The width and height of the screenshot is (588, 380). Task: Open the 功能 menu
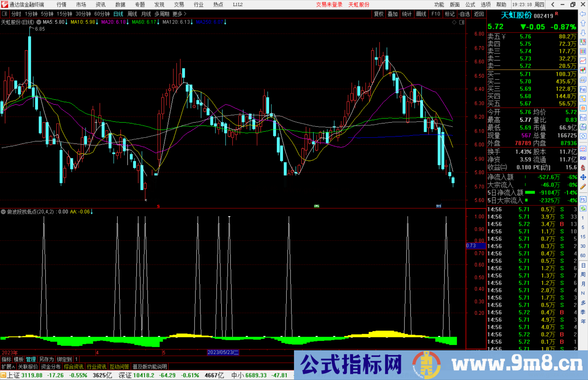(439, 4)
